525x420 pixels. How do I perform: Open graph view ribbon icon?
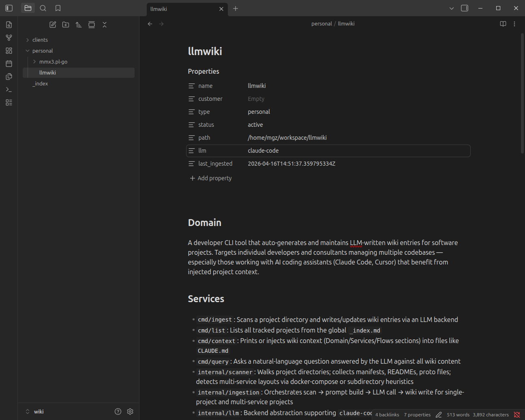tap(9, 38)
